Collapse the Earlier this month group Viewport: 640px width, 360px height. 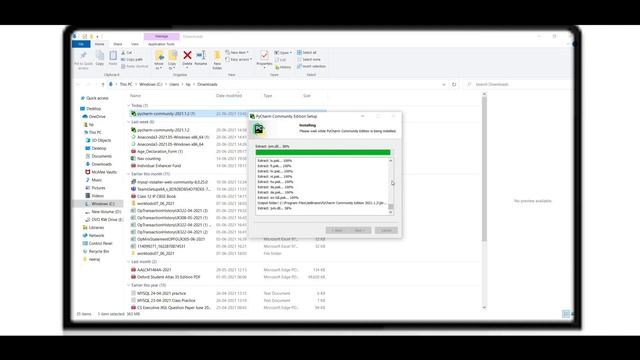coord(128,174)
